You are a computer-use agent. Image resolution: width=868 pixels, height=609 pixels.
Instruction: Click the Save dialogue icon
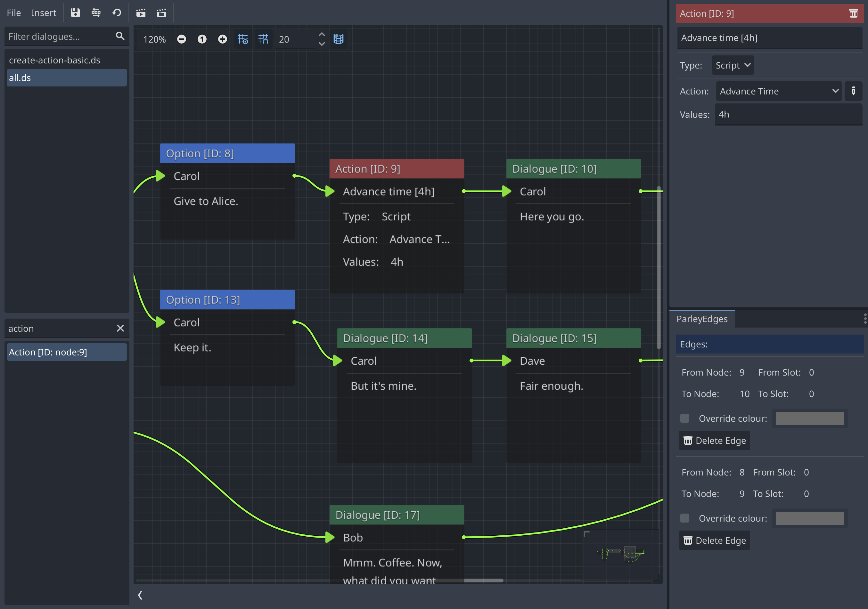(x=75, y=12)
